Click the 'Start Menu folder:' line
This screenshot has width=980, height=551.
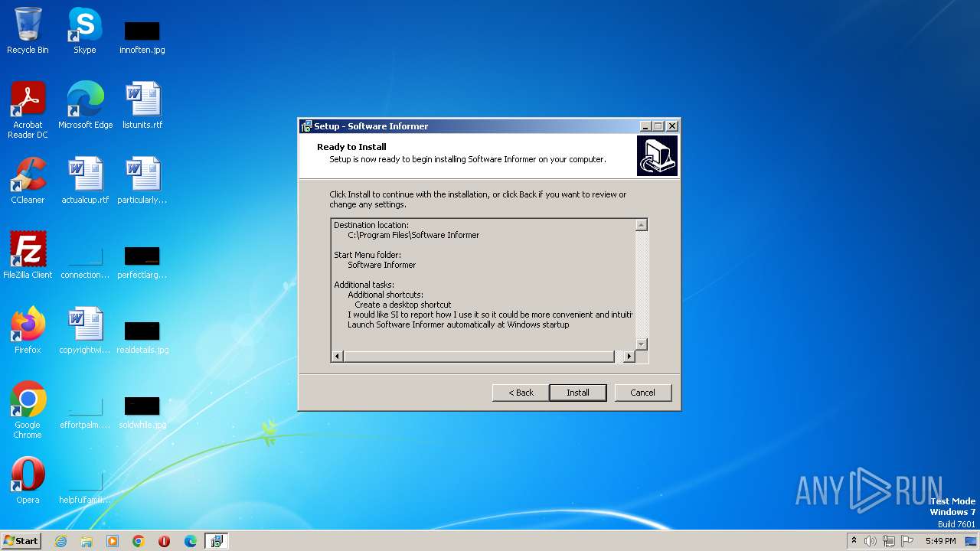coord(367,255)
